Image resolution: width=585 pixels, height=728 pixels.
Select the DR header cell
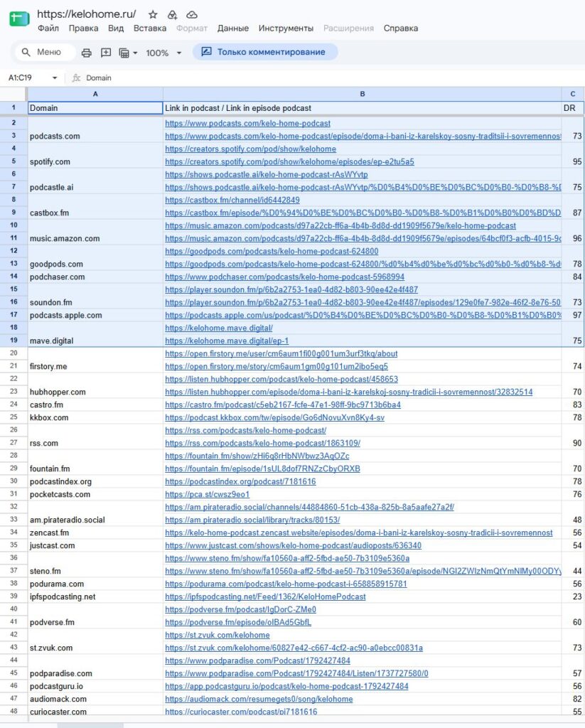pyautogui.click(x=573, y=108)
